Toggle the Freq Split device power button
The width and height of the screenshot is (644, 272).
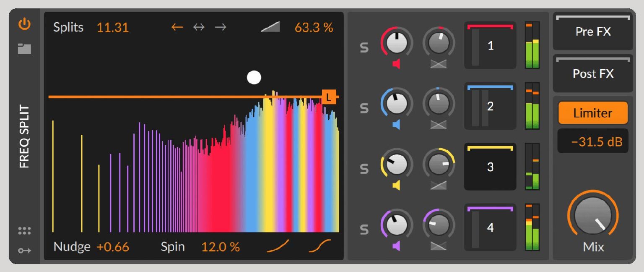click(x=24, y=24)
